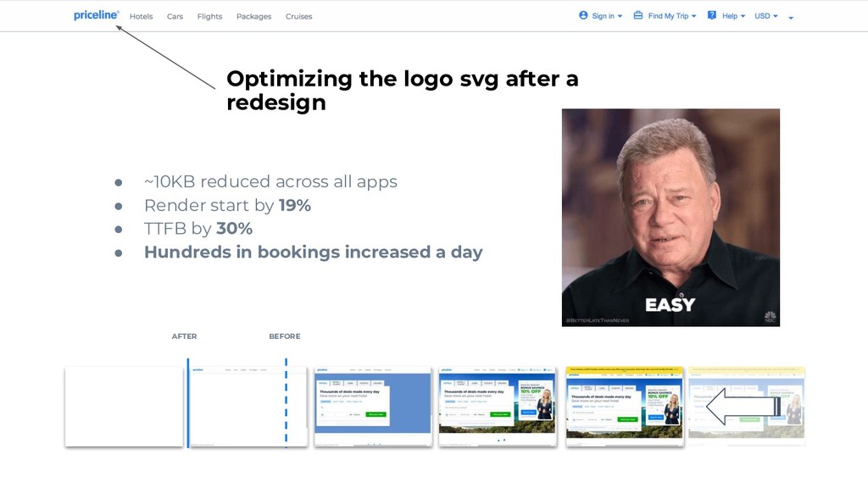Viewport: 868px width, 488px height.
Task: Select the filmstrip frame with plain blue hero background
Action: pyautogui.click(x=373, y=406)
